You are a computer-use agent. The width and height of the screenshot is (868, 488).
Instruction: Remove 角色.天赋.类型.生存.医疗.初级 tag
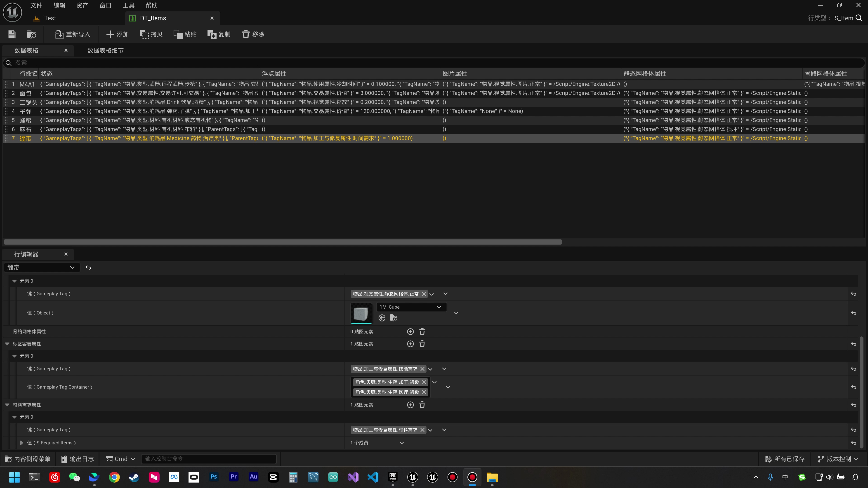[x=424, y=392]
